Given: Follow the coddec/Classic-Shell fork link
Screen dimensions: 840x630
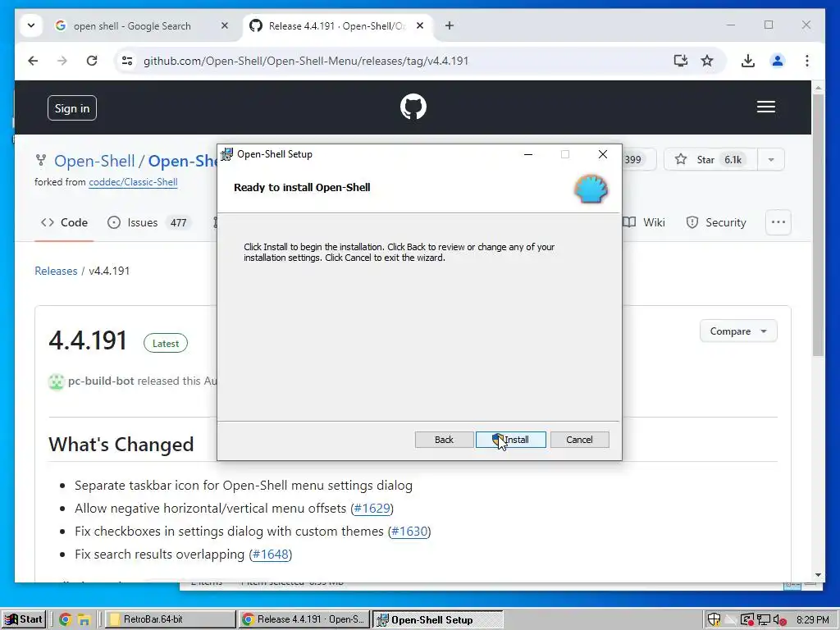Looking at the screenshot, I should tap(133, 181).
